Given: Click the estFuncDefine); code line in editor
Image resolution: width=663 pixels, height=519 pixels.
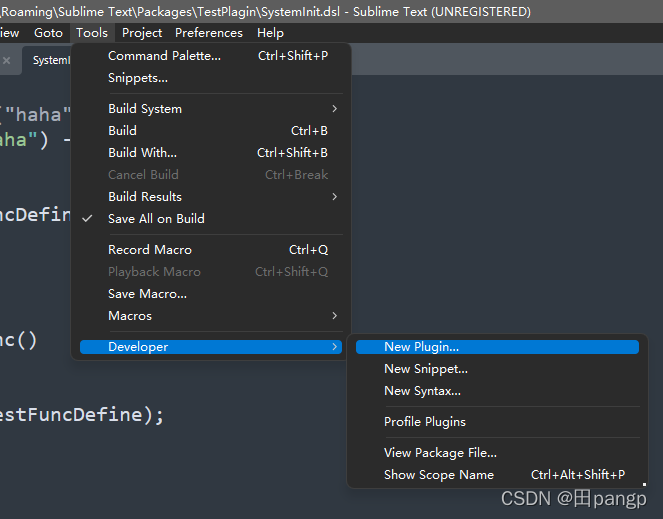Looking at the screenshot, I should pyautogui.click(x=82, y=415).
